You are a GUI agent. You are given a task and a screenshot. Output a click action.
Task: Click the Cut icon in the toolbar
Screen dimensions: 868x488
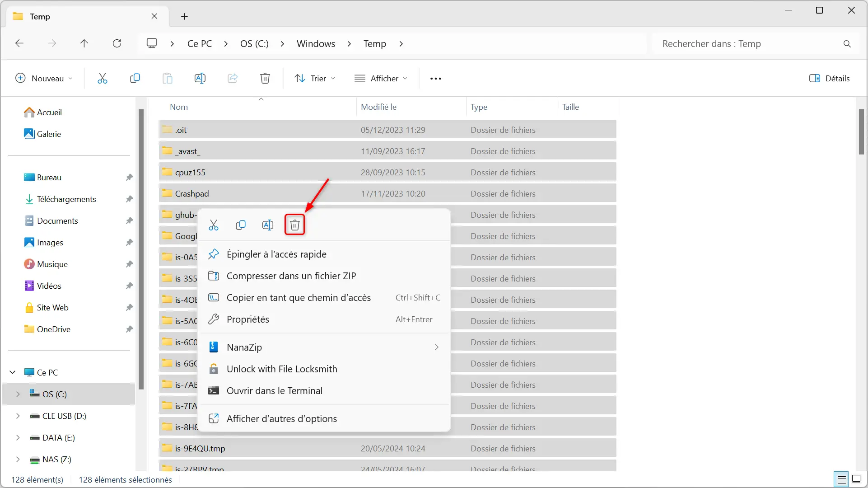[103, 78]
